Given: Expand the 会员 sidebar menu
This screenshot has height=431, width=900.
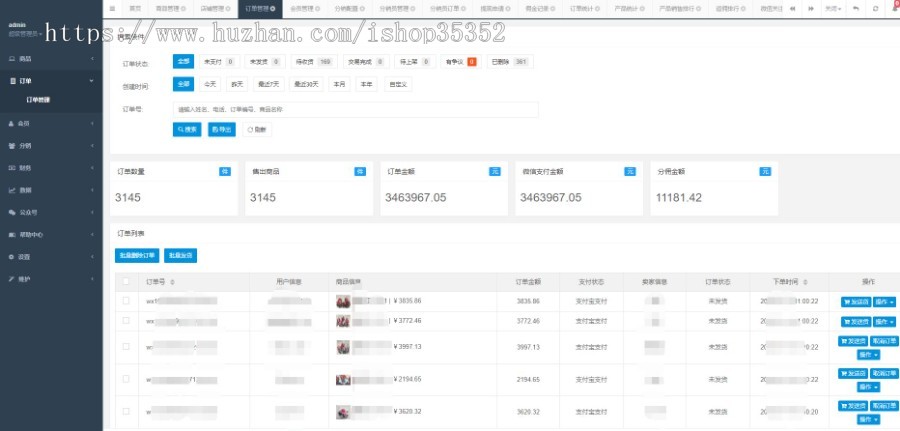Looking at the screenshot, I should [52, 123].
